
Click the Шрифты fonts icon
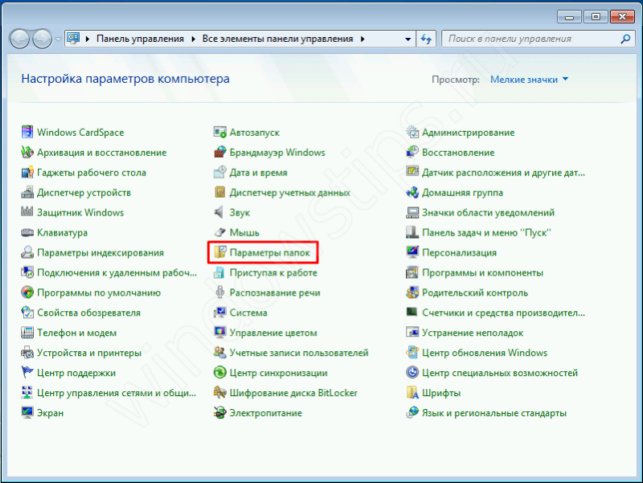(412, 392)
